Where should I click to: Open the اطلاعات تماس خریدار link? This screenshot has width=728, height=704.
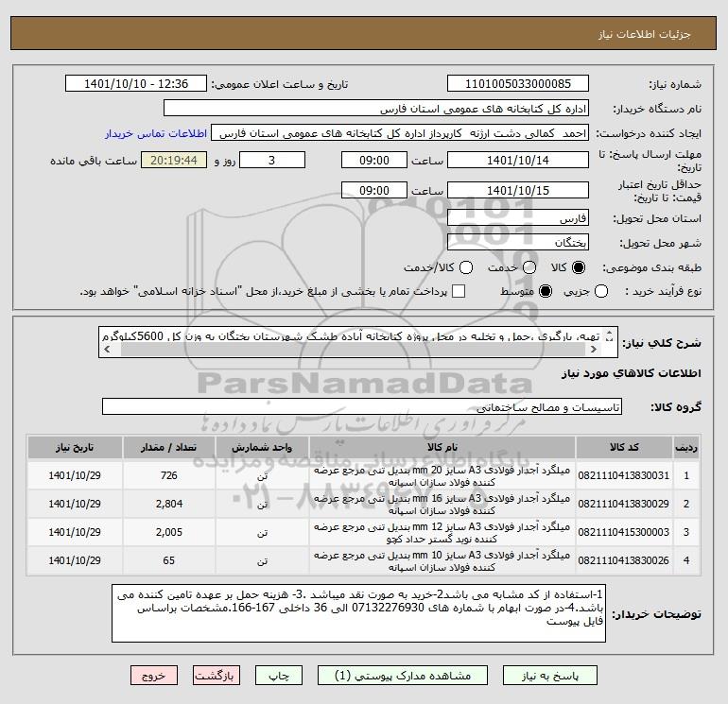(x=156, y=133)
